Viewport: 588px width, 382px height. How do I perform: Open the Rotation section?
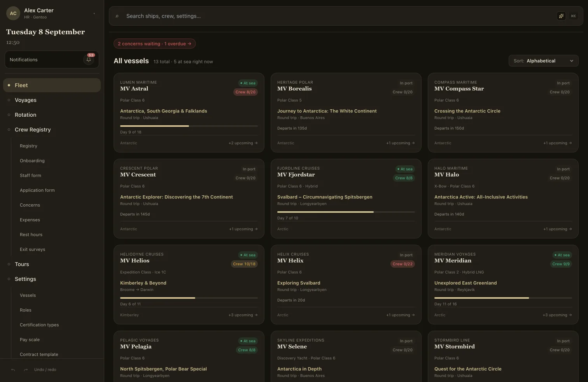tap(52, 115)
